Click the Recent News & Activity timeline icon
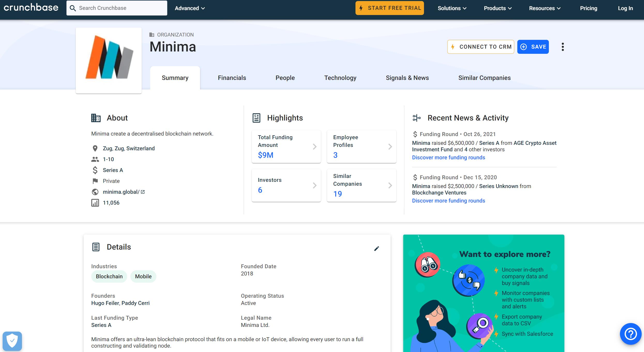 (416, 118)
